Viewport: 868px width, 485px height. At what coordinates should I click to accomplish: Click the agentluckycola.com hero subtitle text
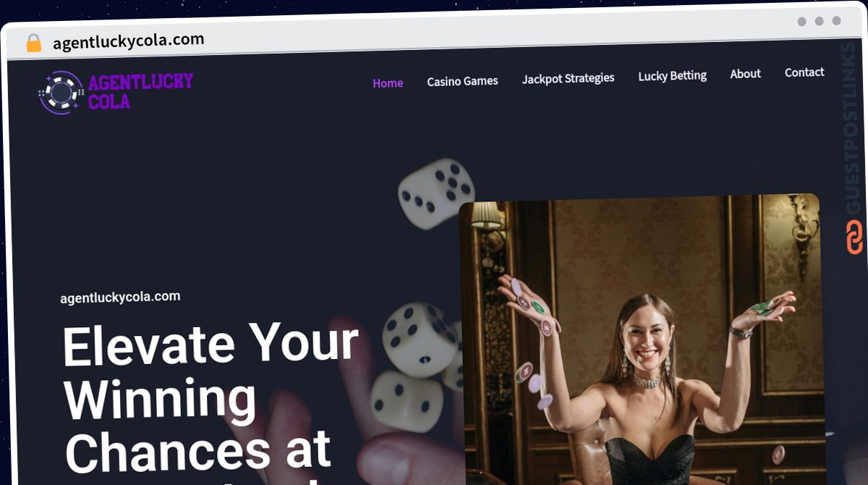pyautogui.click(x=120, y=297)
